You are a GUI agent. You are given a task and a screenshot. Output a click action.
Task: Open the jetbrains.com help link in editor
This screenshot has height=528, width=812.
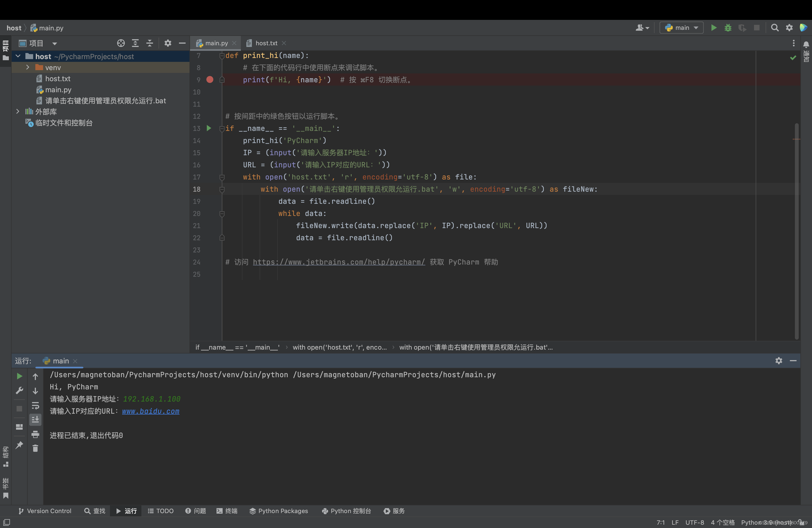tap(338, 262)
